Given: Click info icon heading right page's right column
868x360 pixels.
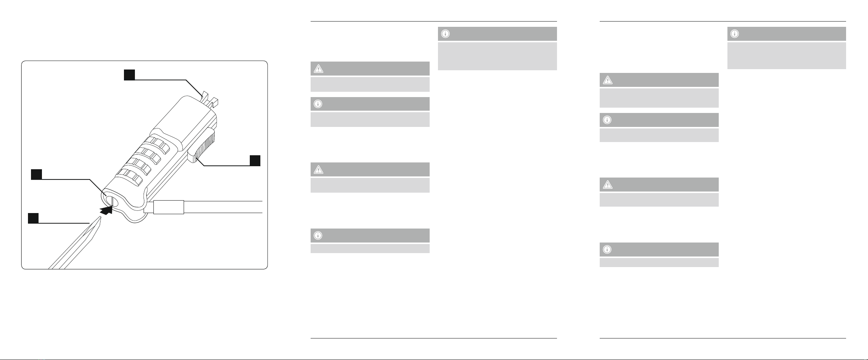Looking at the screenshot, I should [x=735, y=34].
